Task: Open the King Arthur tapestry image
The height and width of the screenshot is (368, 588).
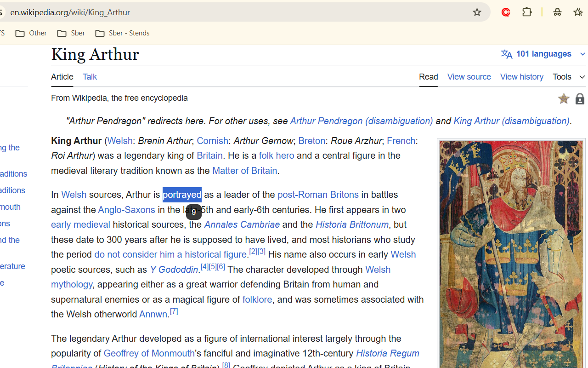Action: (x=511, y=254)
